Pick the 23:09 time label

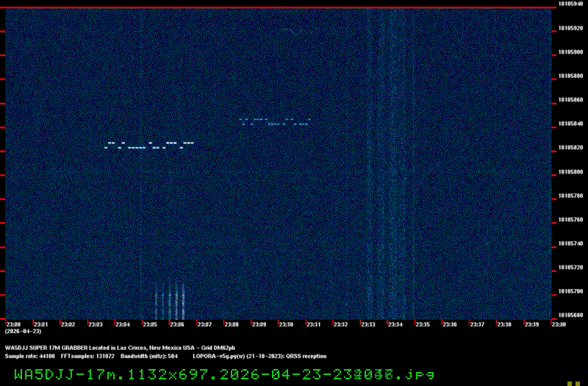[x=259, y=324]
